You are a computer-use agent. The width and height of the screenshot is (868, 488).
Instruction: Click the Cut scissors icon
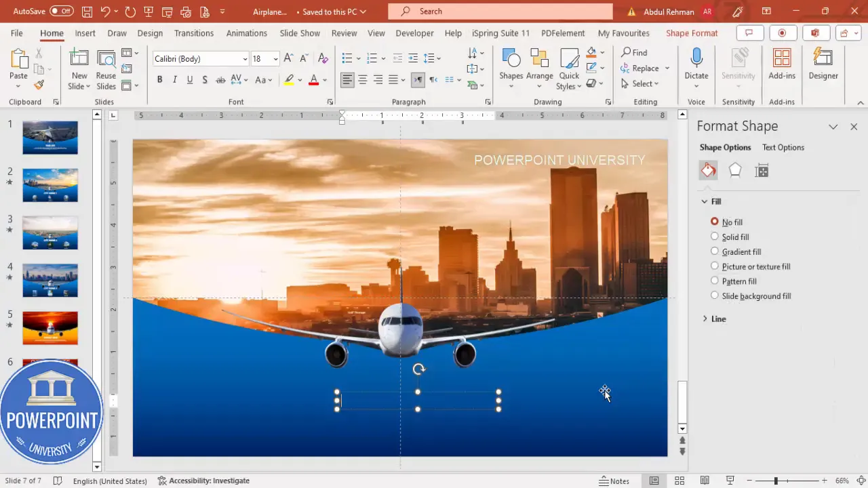point(39,53)
